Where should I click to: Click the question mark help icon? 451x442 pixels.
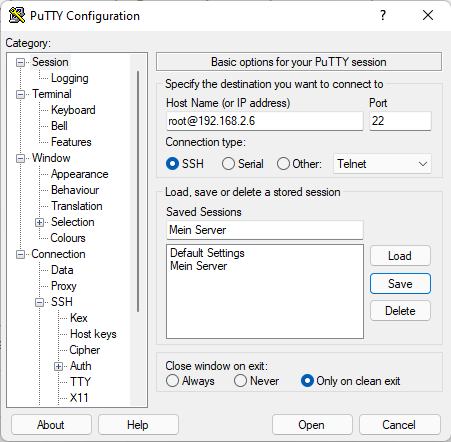point(383,15)
